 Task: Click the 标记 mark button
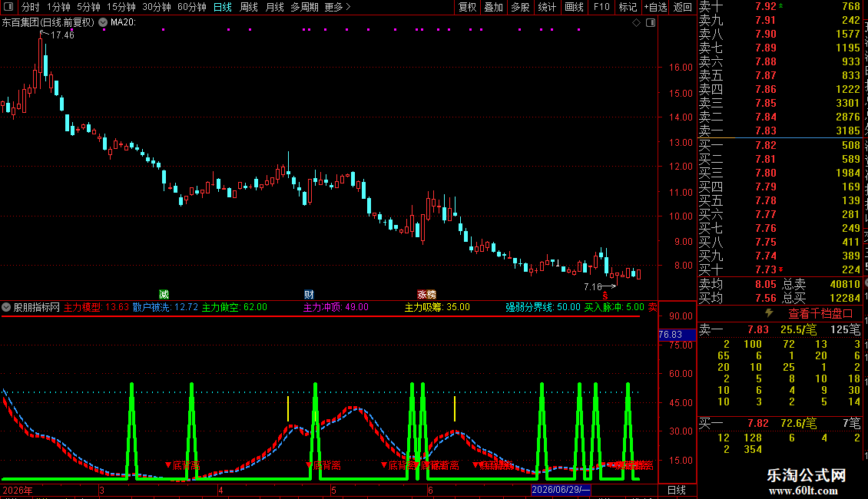tap(628, 7)
